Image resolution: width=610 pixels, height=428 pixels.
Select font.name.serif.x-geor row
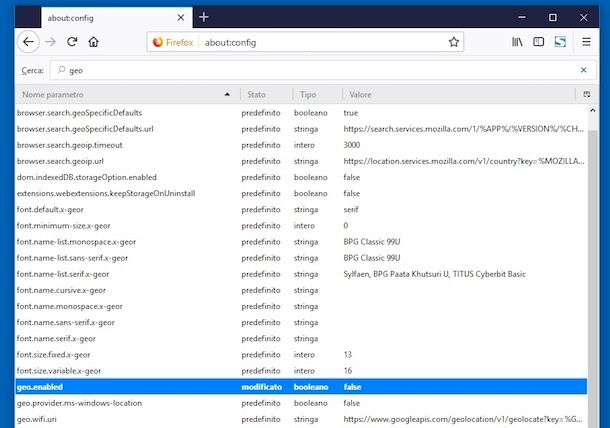(301, 339)
